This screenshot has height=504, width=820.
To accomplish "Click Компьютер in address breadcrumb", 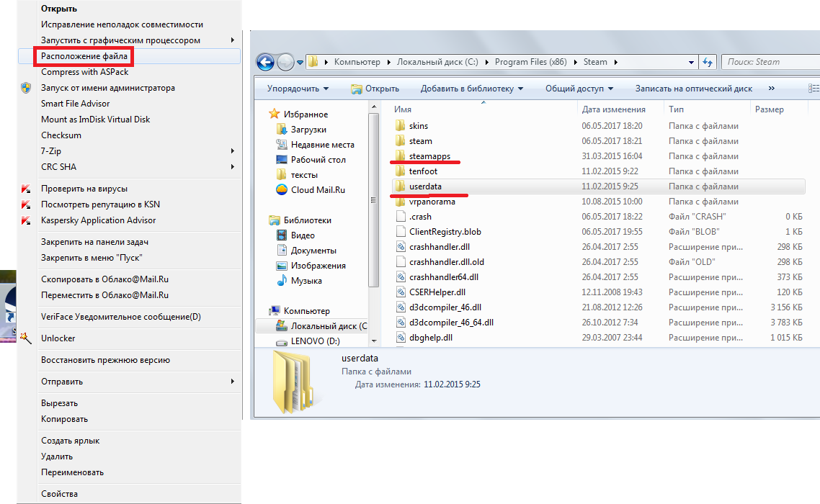I will [x=357, y=62].
